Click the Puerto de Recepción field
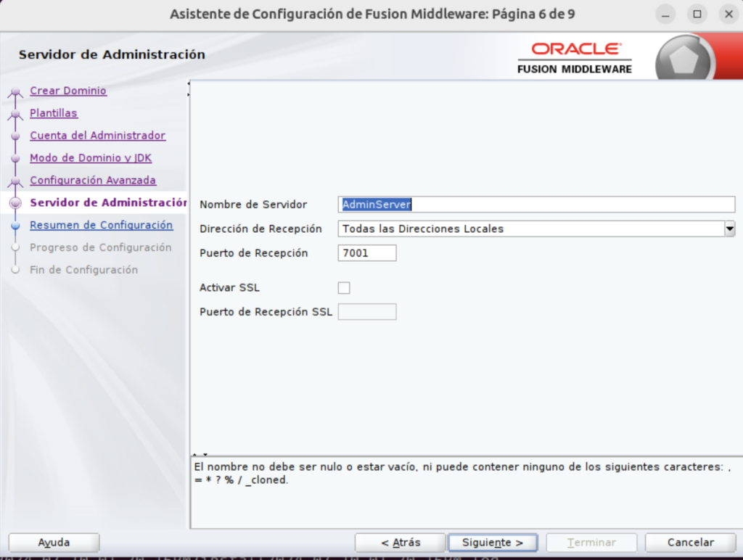Screen dimensions: 743x560 [366, 252]
